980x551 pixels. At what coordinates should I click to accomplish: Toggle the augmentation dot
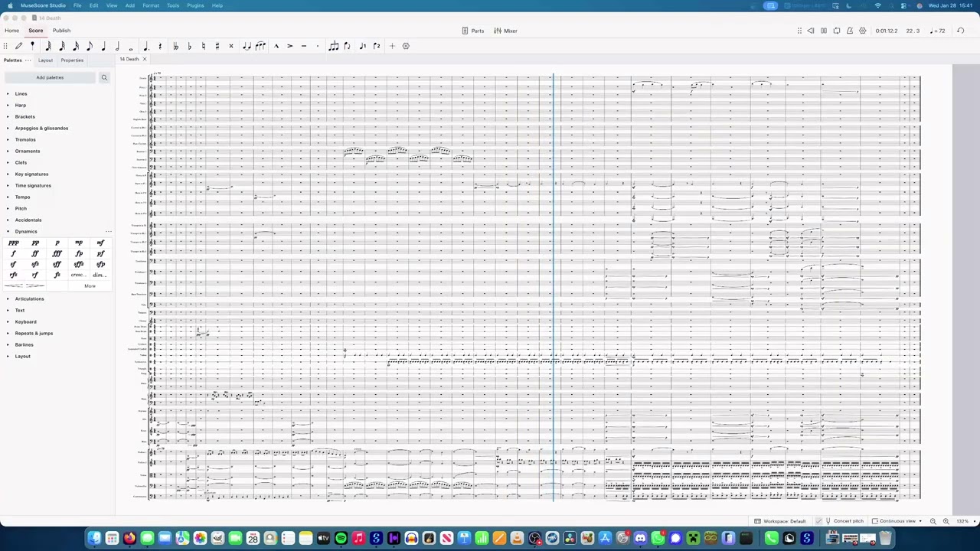click(146, 46)
